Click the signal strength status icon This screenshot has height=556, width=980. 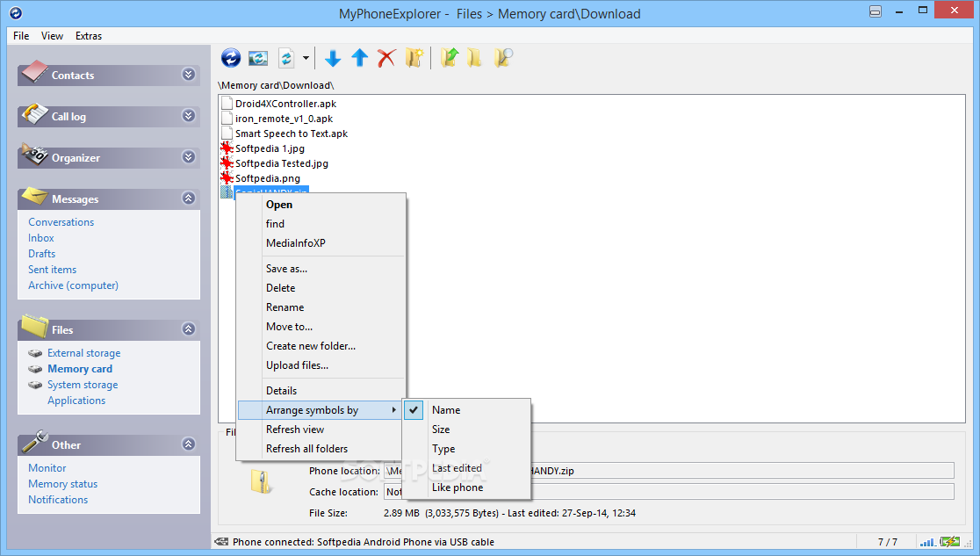click(x=927, y=542)
